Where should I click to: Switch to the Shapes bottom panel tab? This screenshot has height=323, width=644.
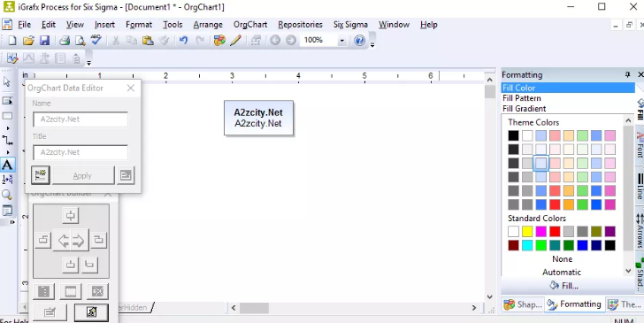tap(523, 304)
